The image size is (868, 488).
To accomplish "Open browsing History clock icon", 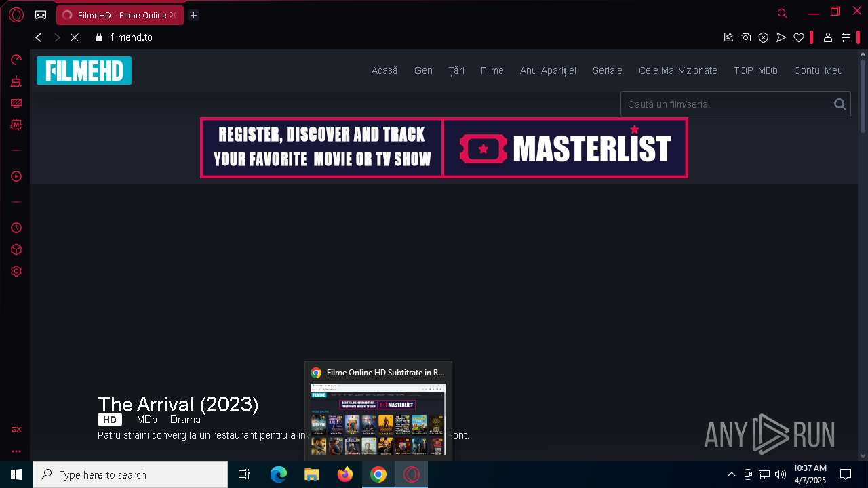I will coord(16,228).
